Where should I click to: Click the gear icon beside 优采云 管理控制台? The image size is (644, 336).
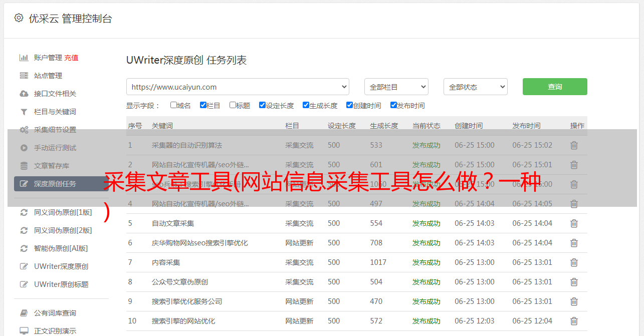[x=19, y=18]
